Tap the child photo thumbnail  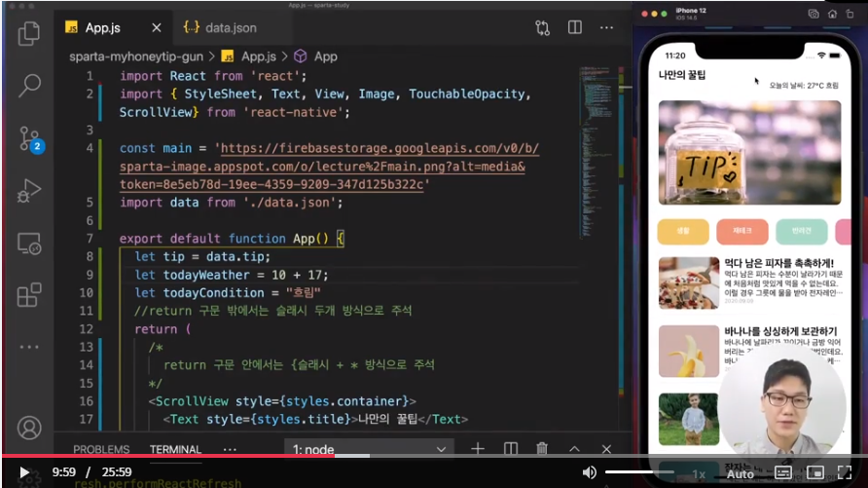689,419
